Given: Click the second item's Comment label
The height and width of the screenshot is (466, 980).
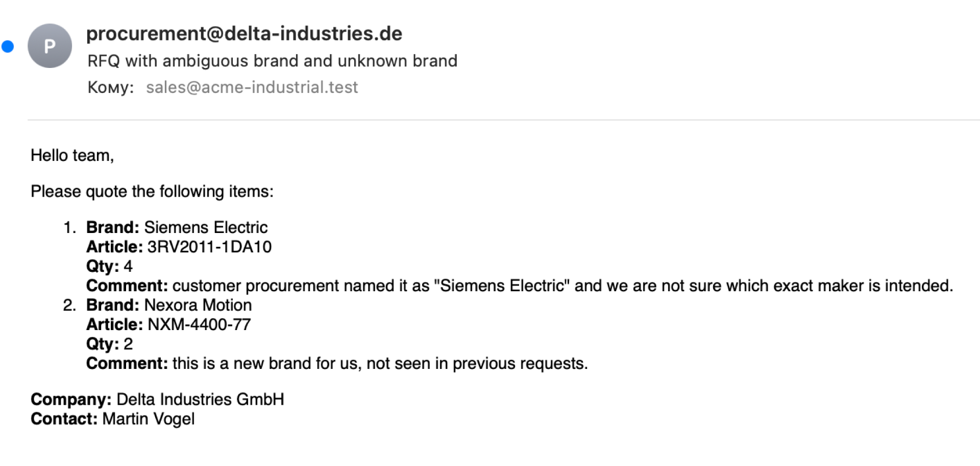Looking at the screenshot, I should tap(127, 363).
